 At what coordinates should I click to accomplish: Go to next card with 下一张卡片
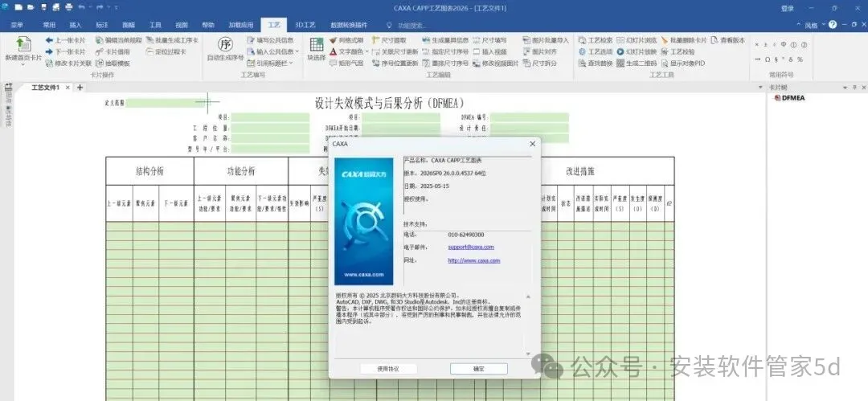65,51
